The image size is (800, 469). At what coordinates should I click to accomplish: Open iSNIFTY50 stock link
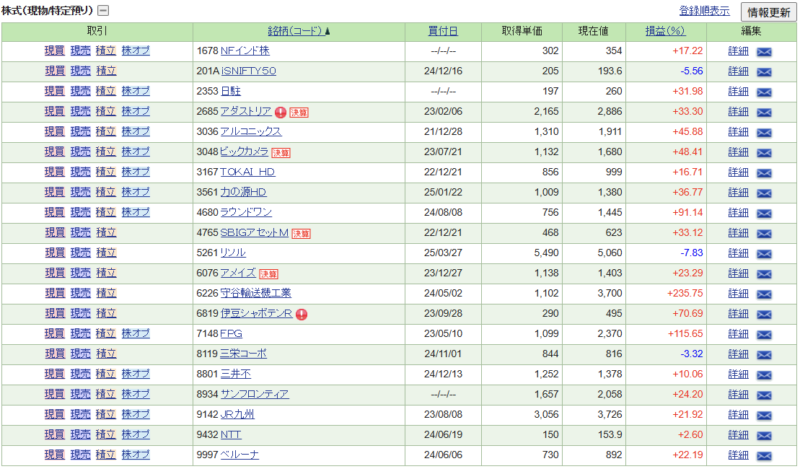pos(248,71)
